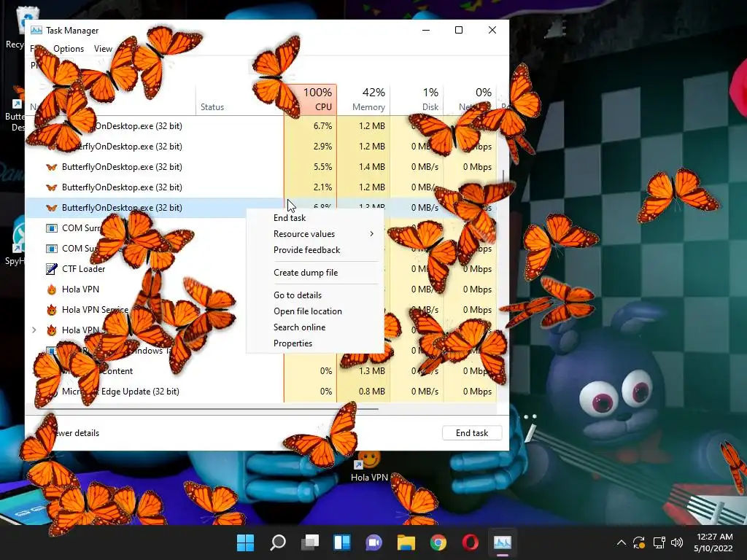Open the Windows Start button
747x560 pixels.
pyautogui.click(x=246, y=542)
